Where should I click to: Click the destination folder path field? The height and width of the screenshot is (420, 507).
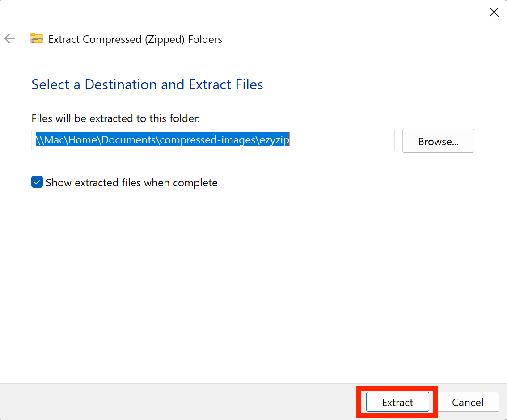pos(213,140)
